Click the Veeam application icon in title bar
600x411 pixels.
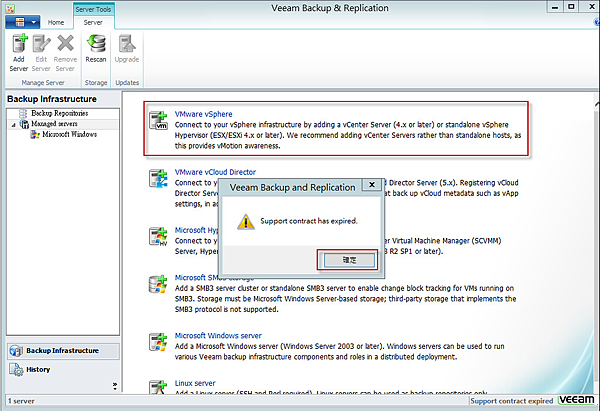pos(10,8)
